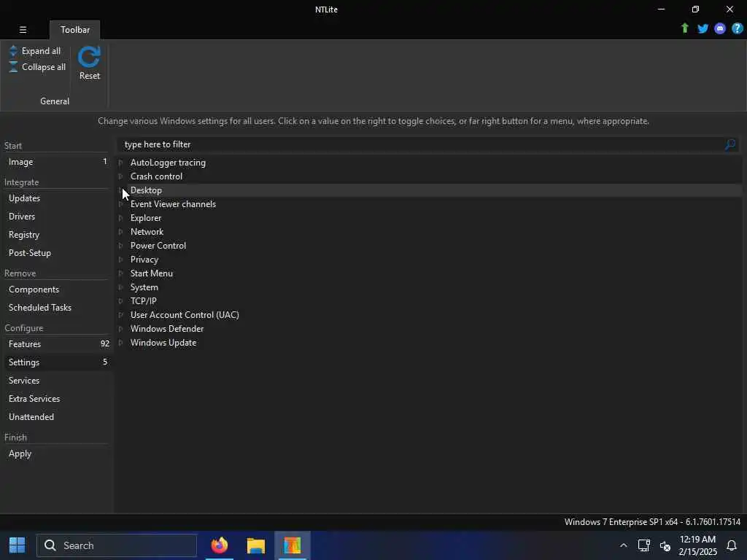Open File Explorer from the taskbar
This screenshot has height=560, width=747.
pos(256,545)
